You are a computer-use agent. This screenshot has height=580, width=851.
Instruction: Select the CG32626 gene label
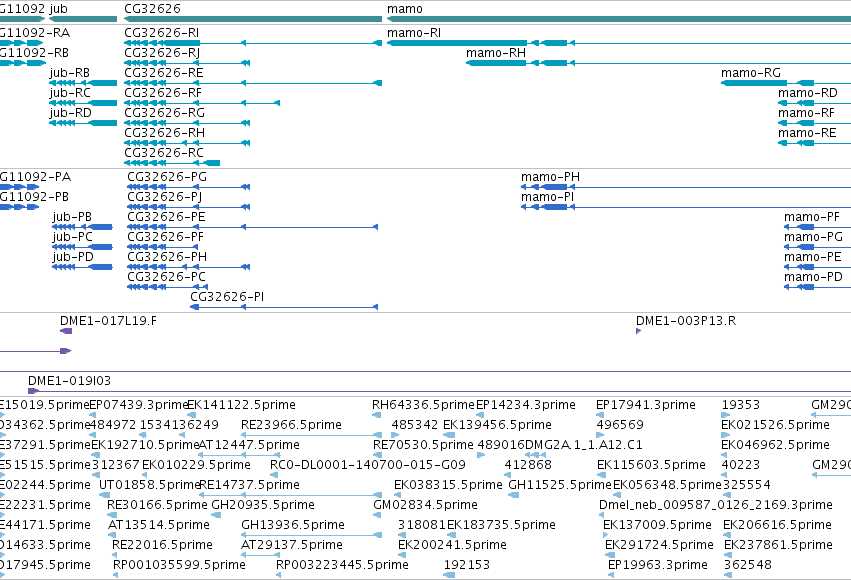[x=153, y=9]
